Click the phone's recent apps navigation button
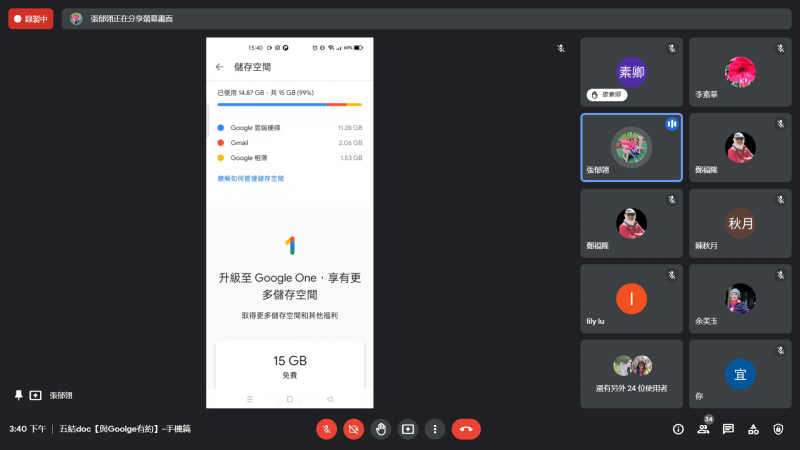 249,399
